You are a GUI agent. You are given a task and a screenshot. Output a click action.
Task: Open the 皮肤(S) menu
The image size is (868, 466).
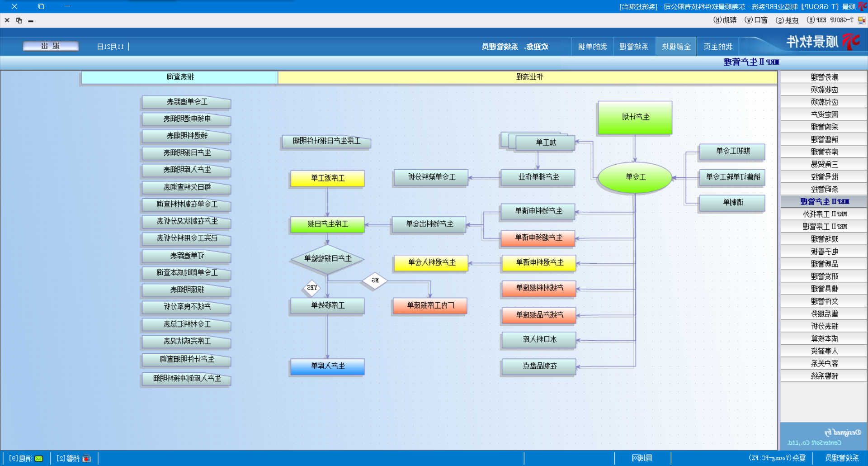point(787,20)
